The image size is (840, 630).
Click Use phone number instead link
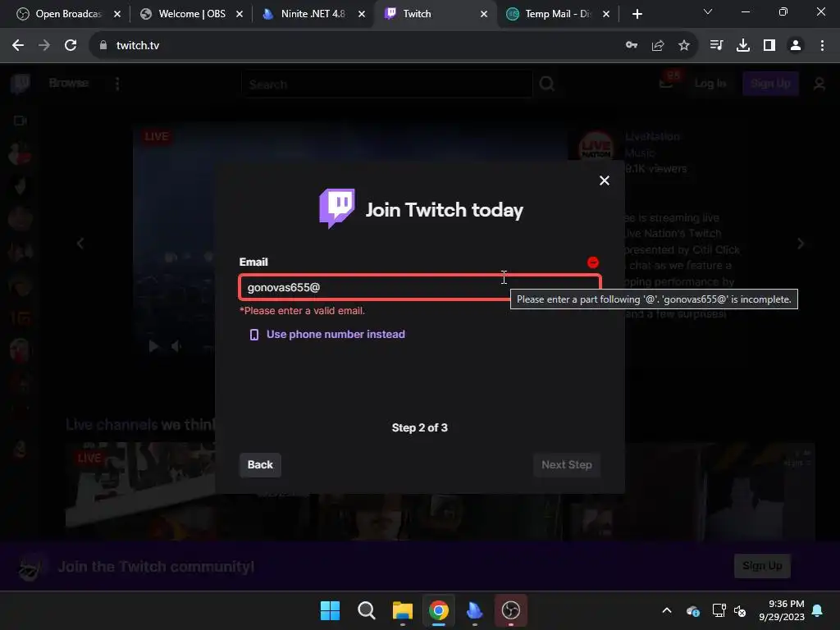coord(336,335)
